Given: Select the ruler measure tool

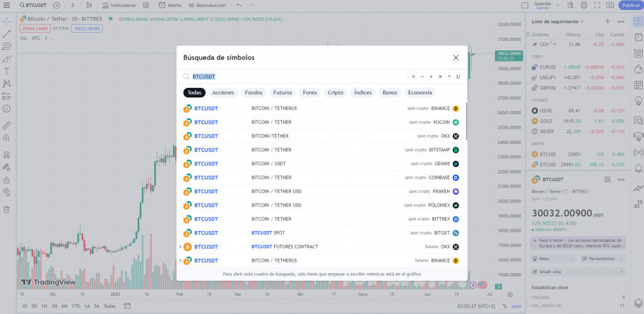Looking at the screenshot, I should [x=6, y=125].
